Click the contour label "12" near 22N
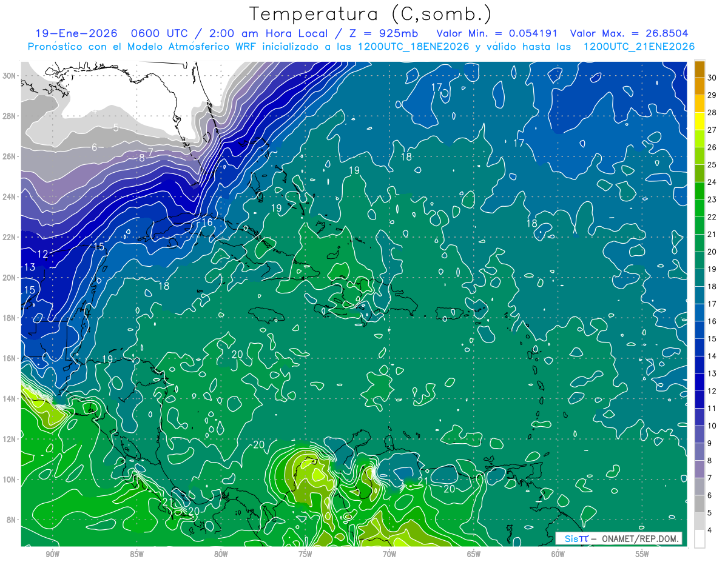 [x=42, y=254]
